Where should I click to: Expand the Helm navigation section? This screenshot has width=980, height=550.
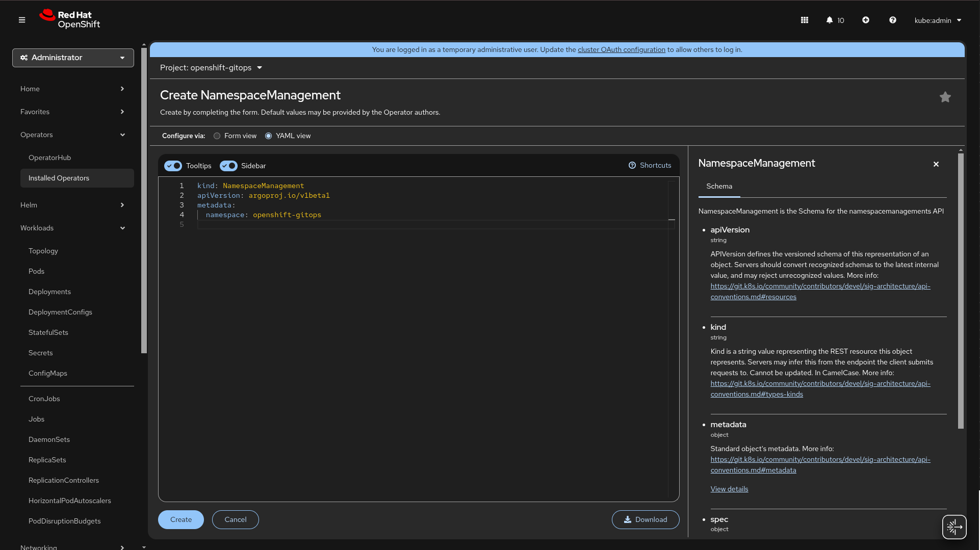point(73,205)
